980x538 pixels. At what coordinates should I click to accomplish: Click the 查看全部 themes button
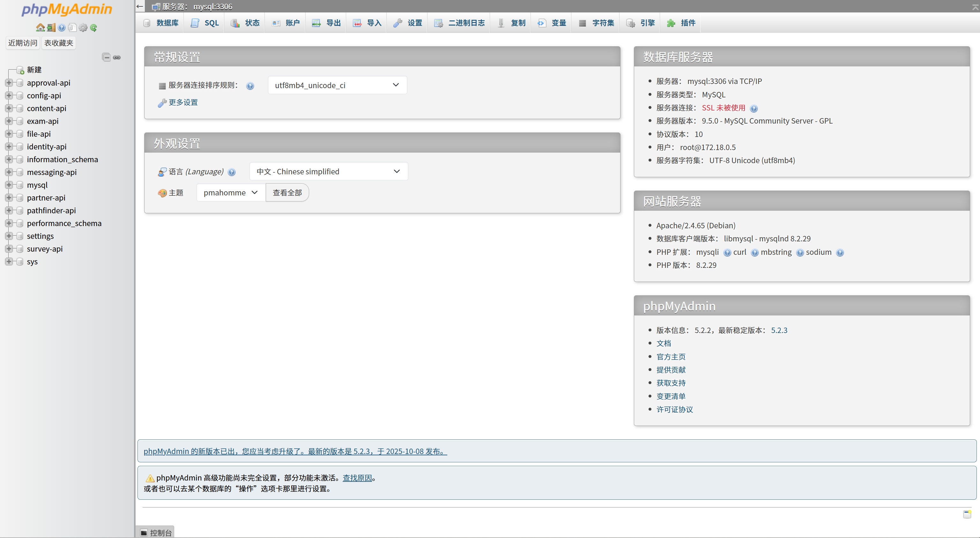click(x=287, y=193)
